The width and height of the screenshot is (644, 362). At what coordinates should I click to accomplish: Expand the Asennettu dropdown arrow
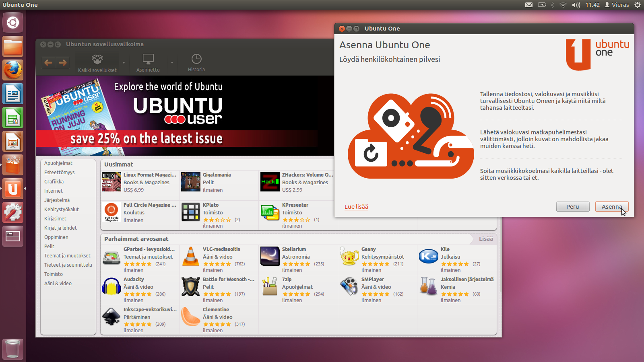pyautogui.click(x=172, y=63)
